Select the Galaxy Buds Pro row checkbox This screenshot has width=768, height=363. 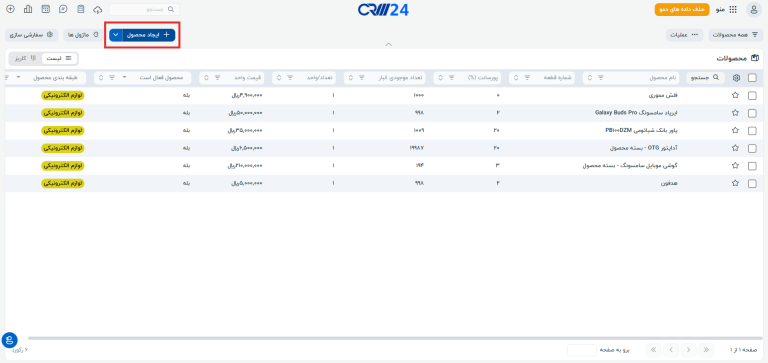click(752, 113)
